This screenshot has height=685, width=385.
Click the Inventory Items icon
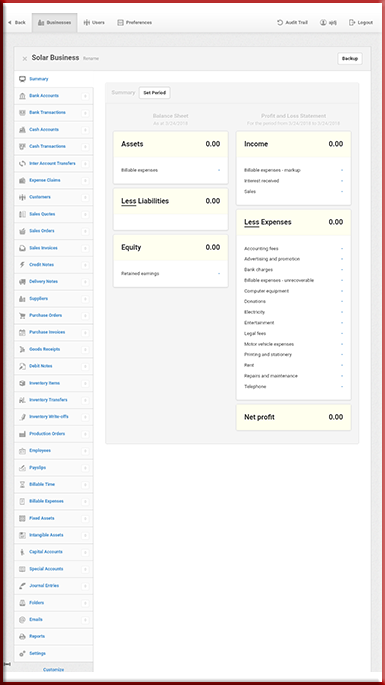22,383
